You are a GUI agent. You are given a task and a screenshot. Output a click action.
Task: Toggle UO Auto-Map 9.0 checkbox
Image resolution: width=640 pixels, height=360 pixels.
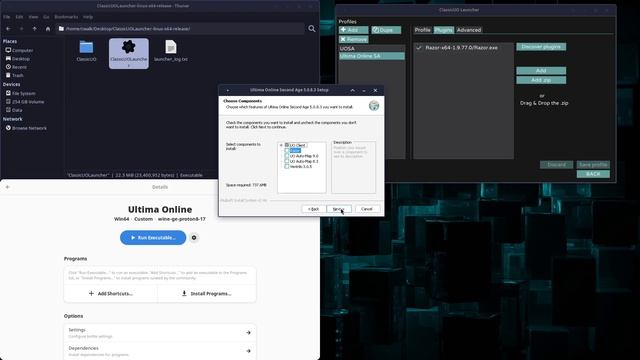click(287, 156)
